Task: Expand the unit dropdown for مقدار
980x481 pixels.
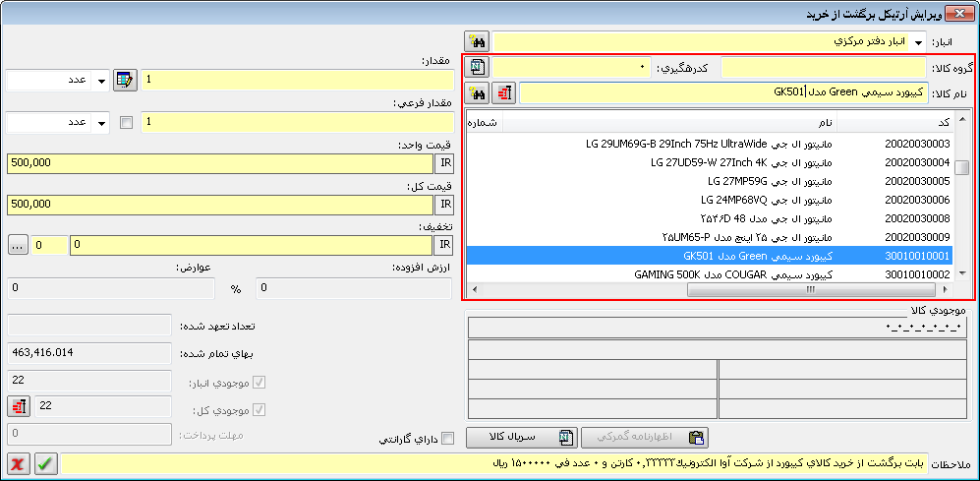Action: coord(100,81)
